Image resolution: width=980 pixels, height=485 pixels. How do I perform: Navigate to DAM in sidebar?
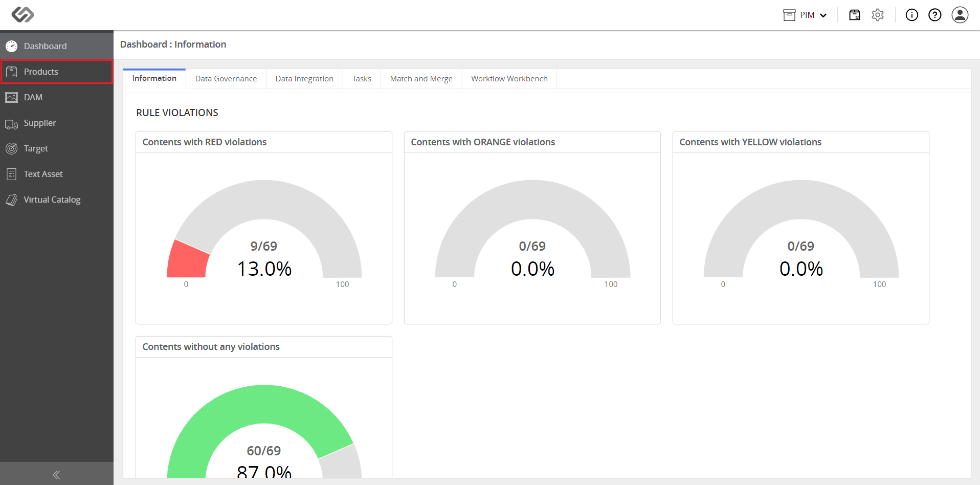tap(57, 97)
